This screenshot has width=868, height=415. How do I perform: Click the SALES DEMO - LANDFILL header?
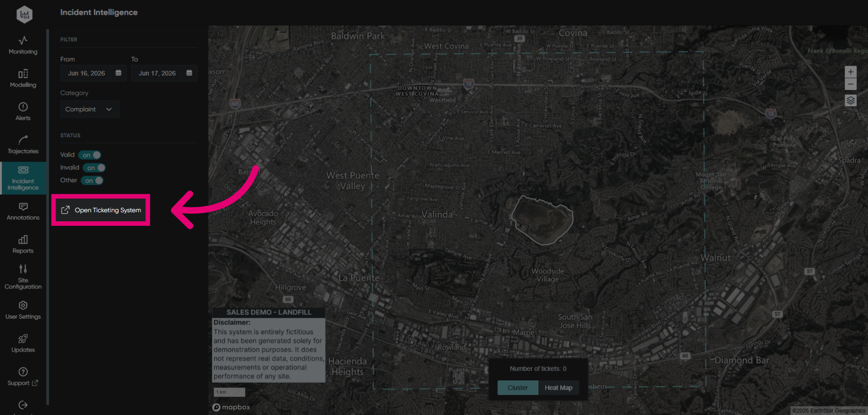point(269,312)
